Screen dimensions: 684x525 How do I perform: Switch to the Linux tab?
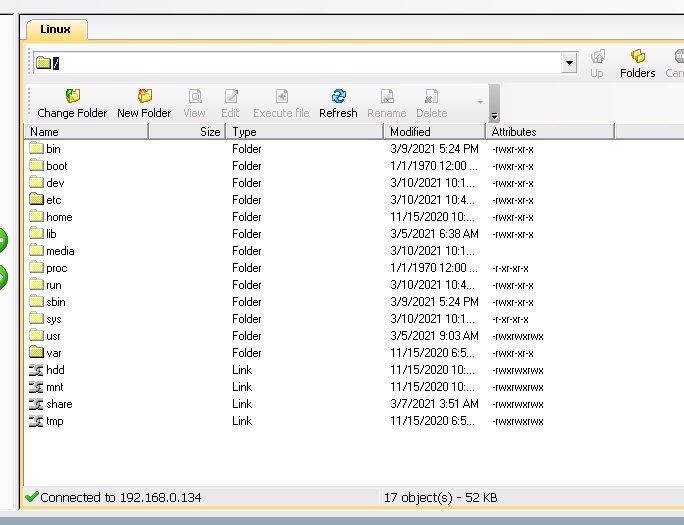click(x=55, y=29)
